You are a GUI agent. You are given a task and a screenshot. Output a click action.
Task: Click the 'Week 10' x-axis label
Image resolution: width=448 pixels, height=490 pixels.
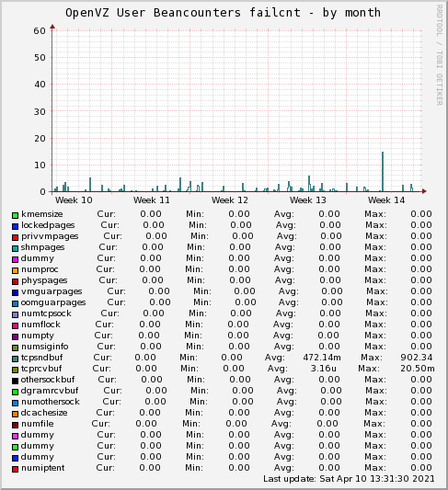pyautogui.click(x=74, y=200)
